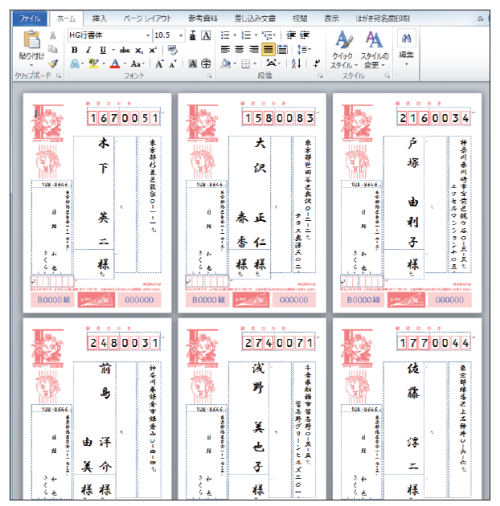Apply the yellow text highlight color
Image resolution: width=500 pixels, height=506 pixels.
(x=94, y=64)
